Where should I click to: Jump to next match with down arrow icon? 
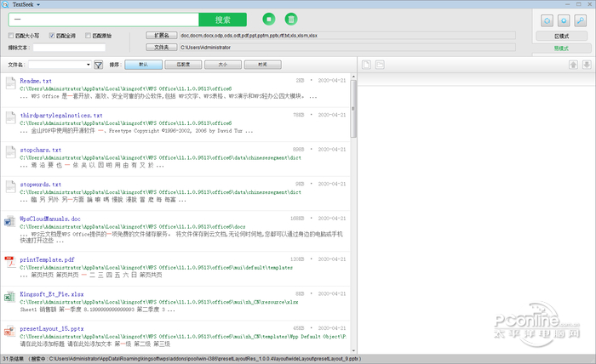pos(587,65)
